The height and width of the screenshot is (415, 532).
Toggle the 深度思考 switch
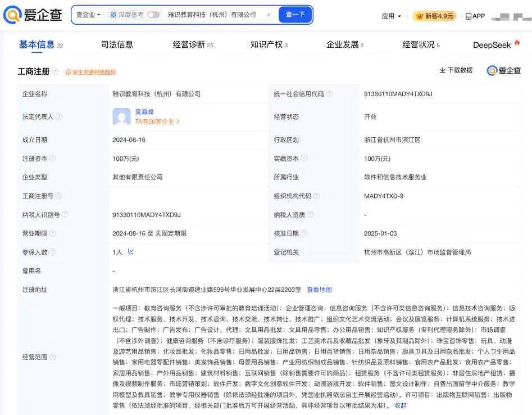click(153, 15)
